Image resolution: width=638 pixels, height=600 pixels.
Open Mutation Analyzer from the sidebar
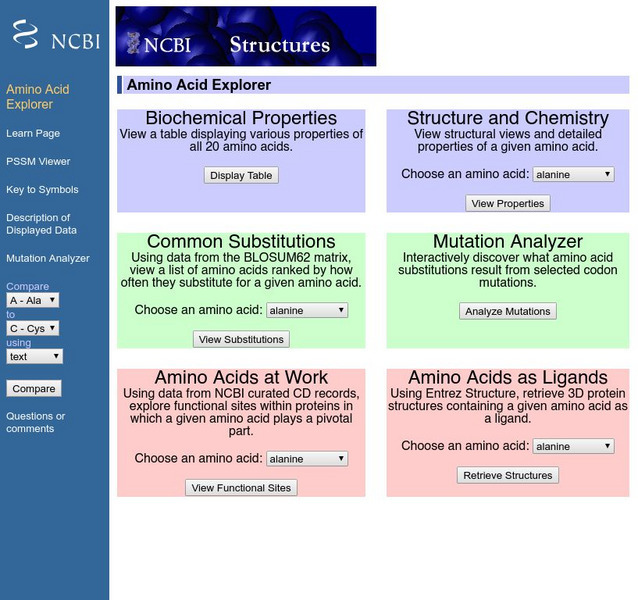pos(48,258)
